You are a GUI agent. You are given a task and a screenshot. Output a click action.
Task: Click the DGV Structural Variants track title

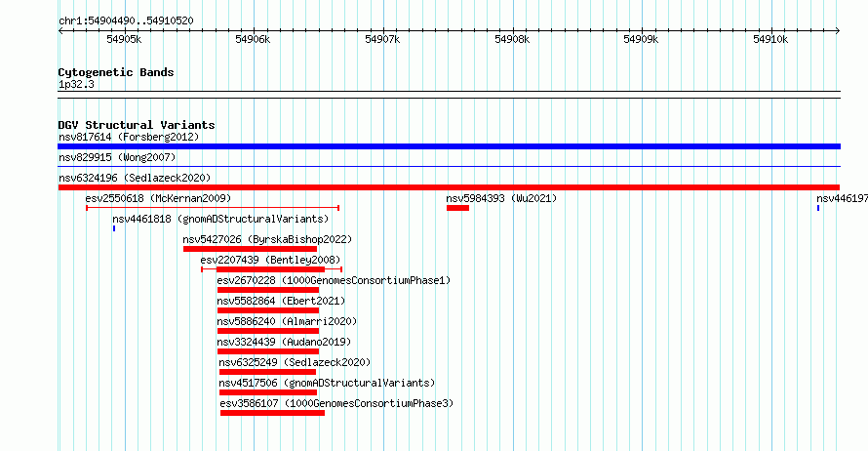[137, 125]
